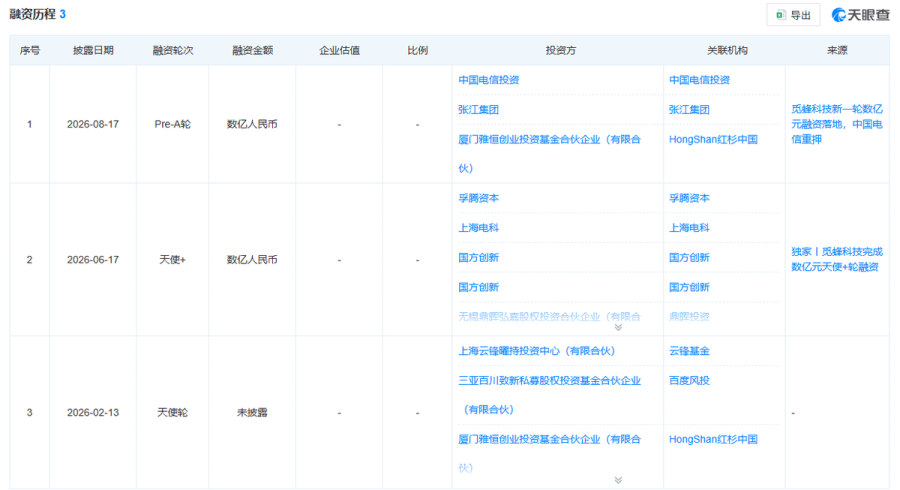This screenshot has height=490, width=900.
Task: Open 张江集团 investor link
Action: point(478,110)
